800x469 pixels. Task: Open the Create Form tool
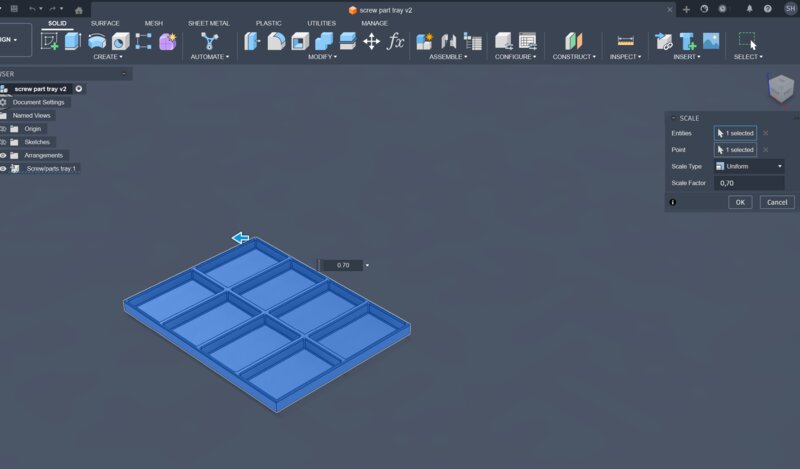pyautogui.click(x=167, y=41)
